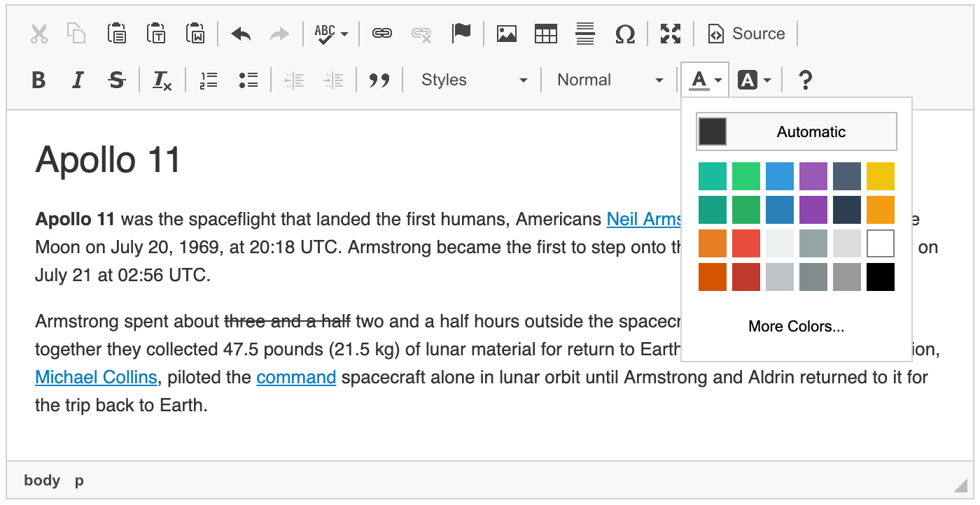This screenshot has height=505, width=980.
Task: Click the Redo arrow icon
Action: click(x=280, y=34)
